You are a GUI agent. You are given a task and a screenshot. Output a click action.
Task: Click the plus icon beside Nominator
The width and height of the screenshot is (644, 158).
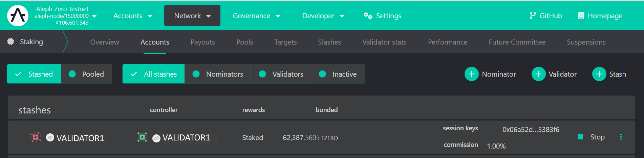[471, 74]
